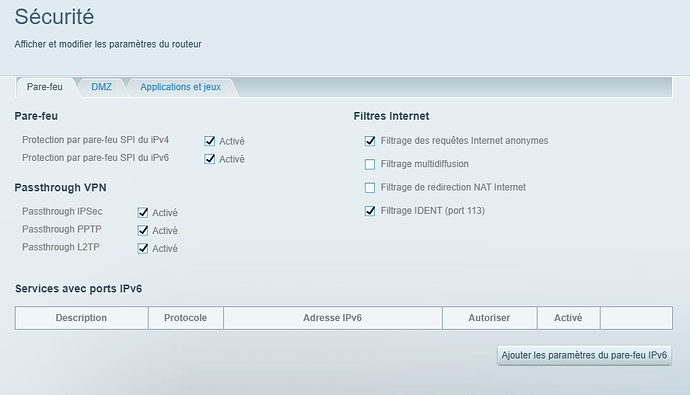Toggle the Passthrough IPSec checkbox
Screen dimensions: 690x395
143,212
